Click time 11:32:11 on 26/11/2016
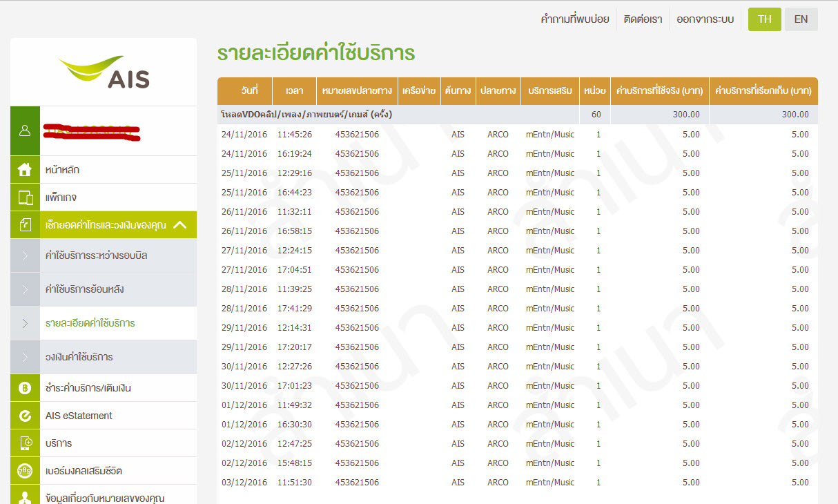Image resolution: width=838 pixels, height=504 pixels. tap(295, 212)
